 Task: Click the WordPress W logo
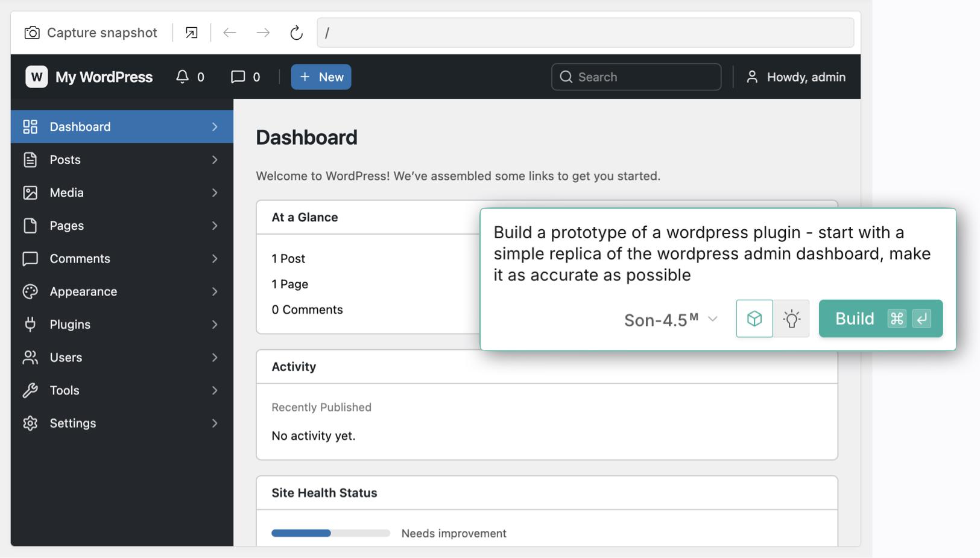tap(36, 77)
